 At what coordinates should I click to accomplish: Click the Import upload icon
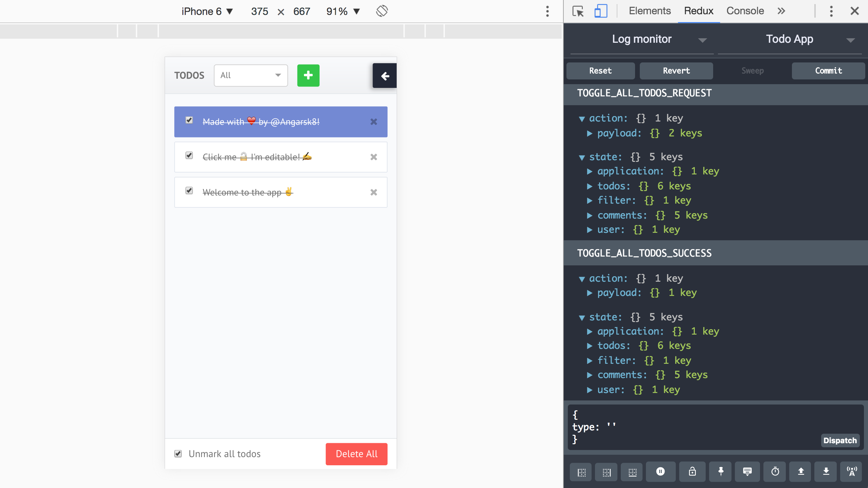(801, 471)
